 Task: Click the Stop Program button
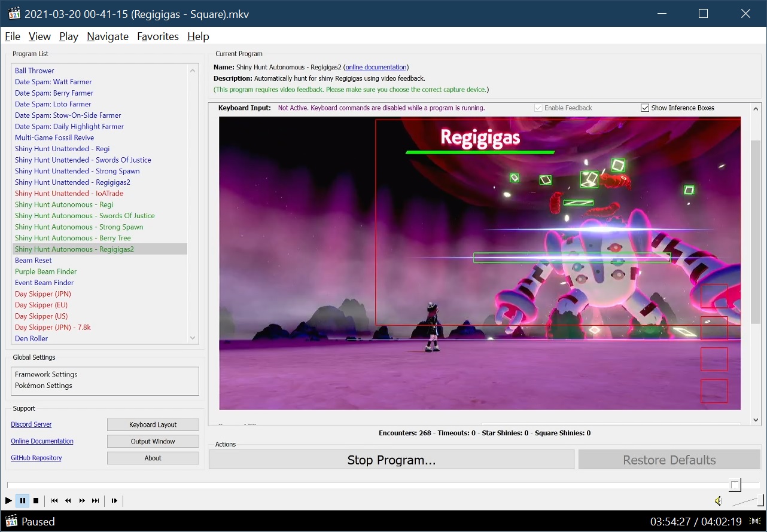click(x=391, y=460)
